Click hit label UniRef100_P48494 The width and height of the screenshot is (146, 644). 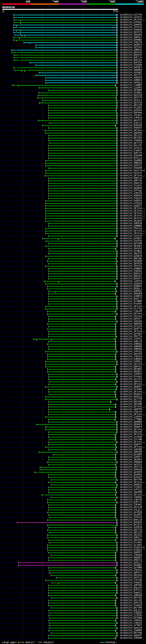(131, 140)
